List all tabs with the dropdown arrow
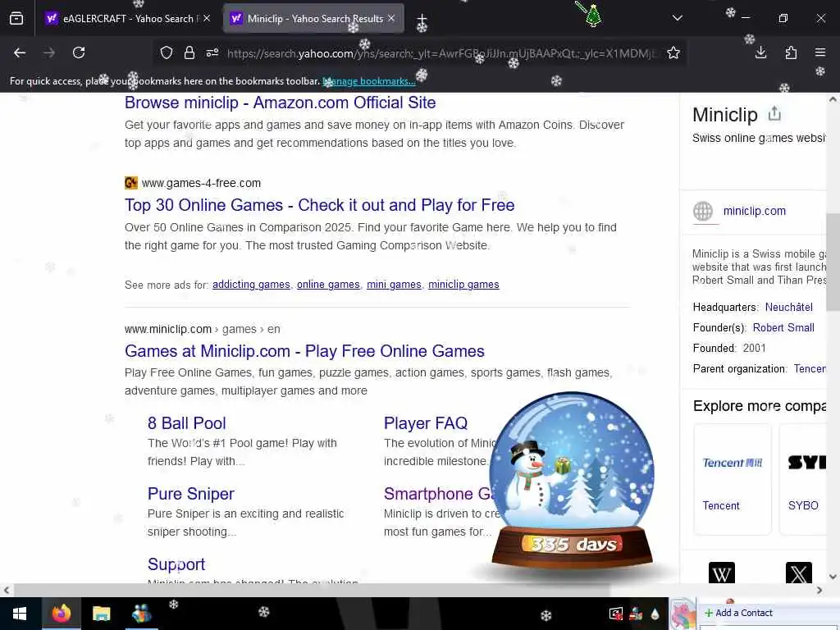 [x=677, y=18]
